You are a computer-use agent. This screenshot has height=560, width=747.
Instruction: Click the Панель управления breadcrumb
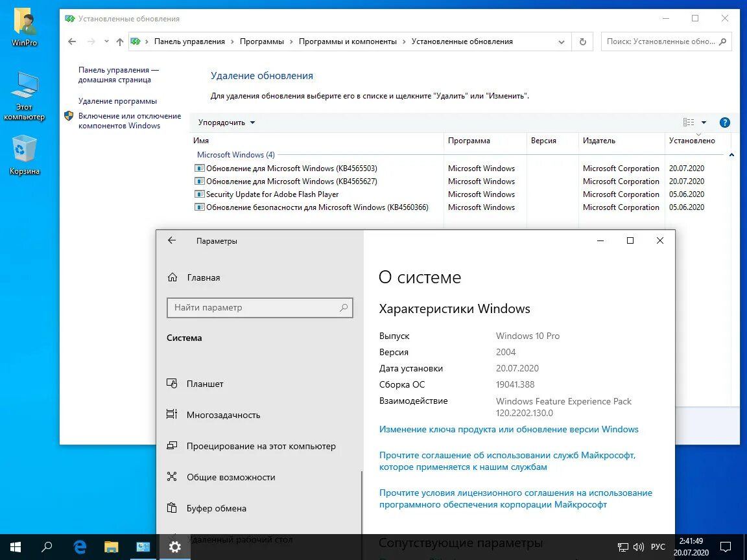coord(189,41)
